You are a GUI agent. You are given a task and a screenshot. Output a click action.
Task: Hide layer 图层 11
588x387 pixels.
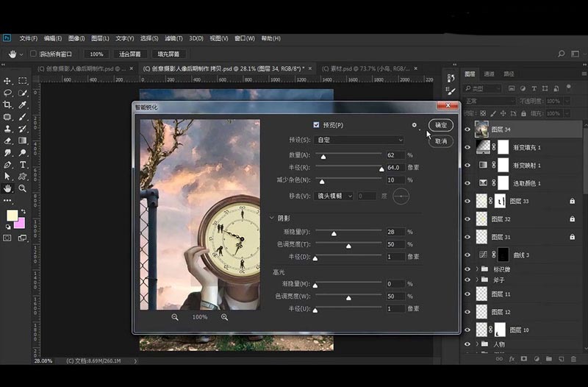click(x=467, y=294)
